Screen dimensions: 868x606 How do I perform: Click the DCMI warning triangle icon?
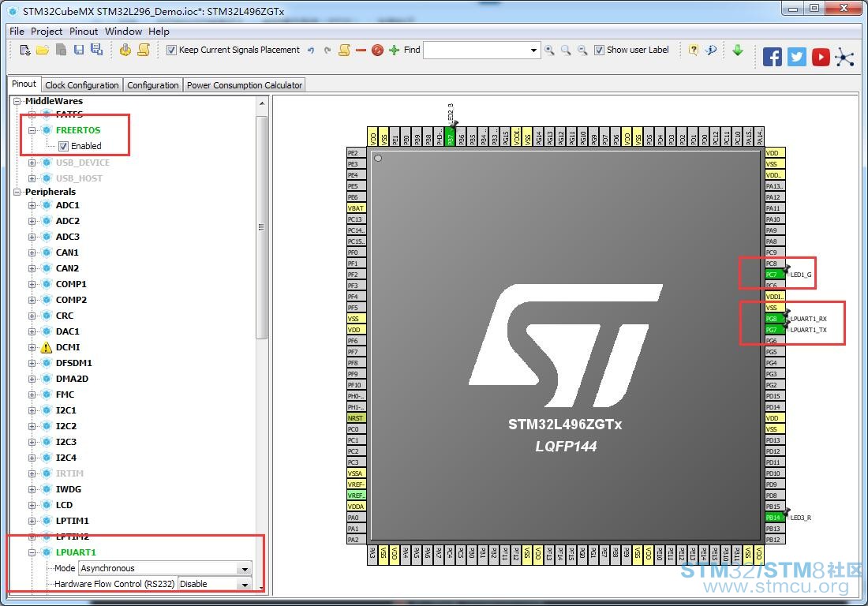click(47, 347)
